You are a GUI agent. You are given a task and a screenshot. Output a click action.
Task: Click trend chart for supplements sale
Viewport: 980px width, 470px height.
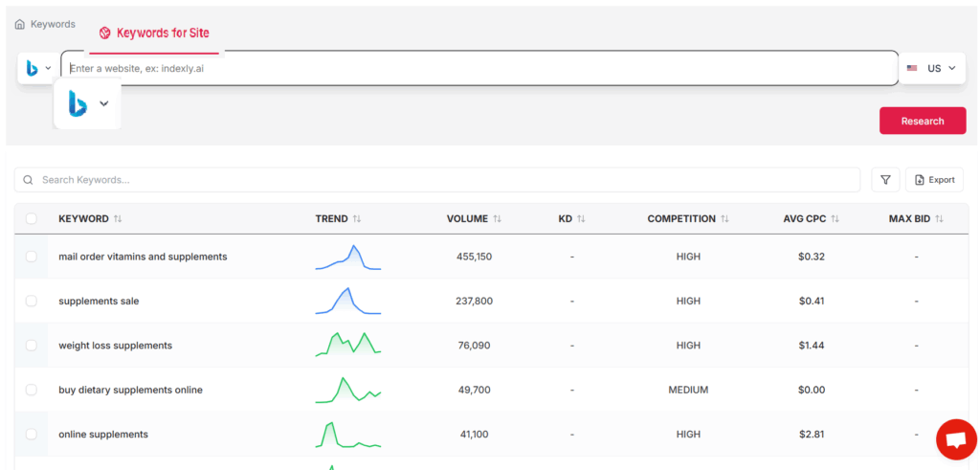[348, 301]
